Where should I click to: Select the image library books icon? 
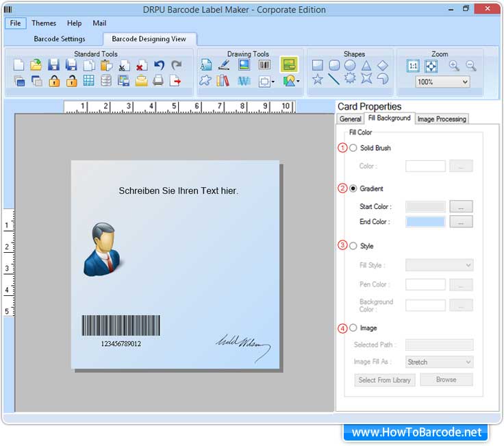pos(223,81)
